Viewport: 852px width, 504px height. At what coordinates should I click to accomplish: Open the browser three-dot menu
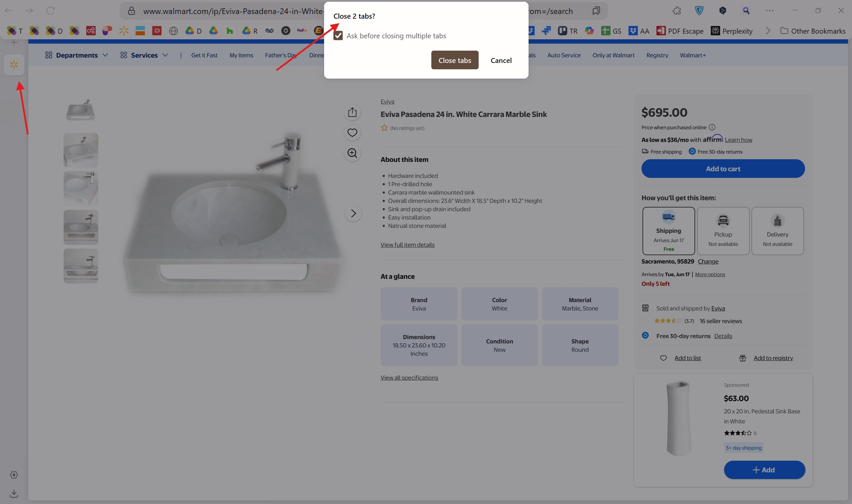coord(769,11)
